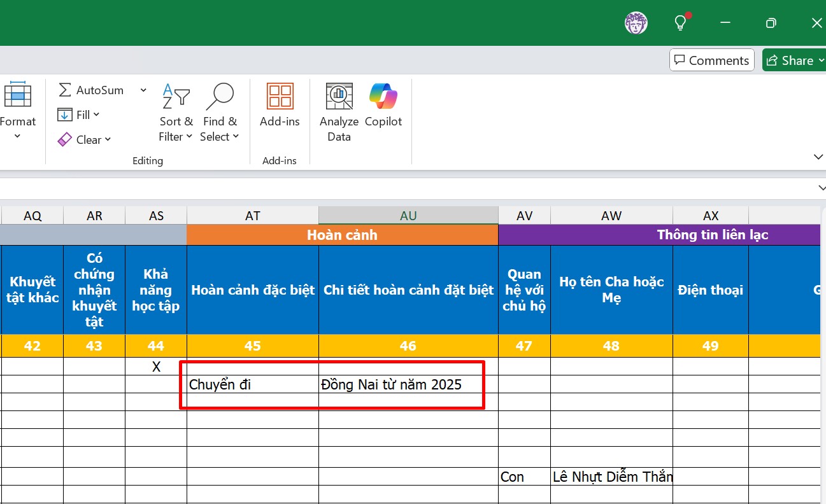
Task: Expand the AutoSum dropdown arrow
Action: [143, 90]
